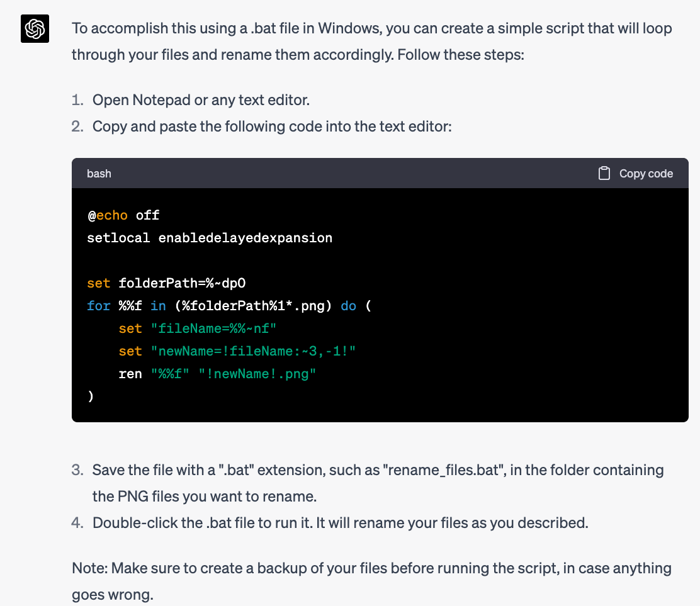Click step 1 "Open Notepad or any text editor"
Viewport: 700px width, 606px height.
[x=201, y=100]
